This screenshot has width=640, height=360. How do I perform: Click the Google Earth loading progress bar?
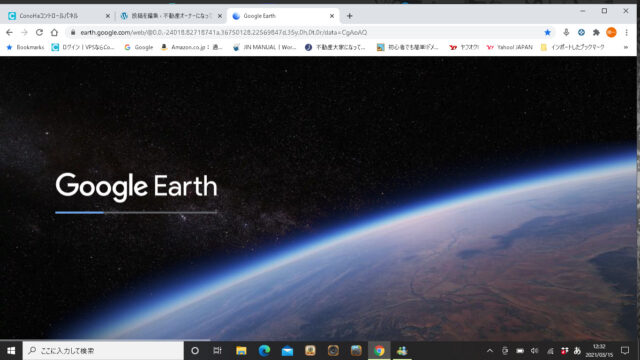coord(136,212)
